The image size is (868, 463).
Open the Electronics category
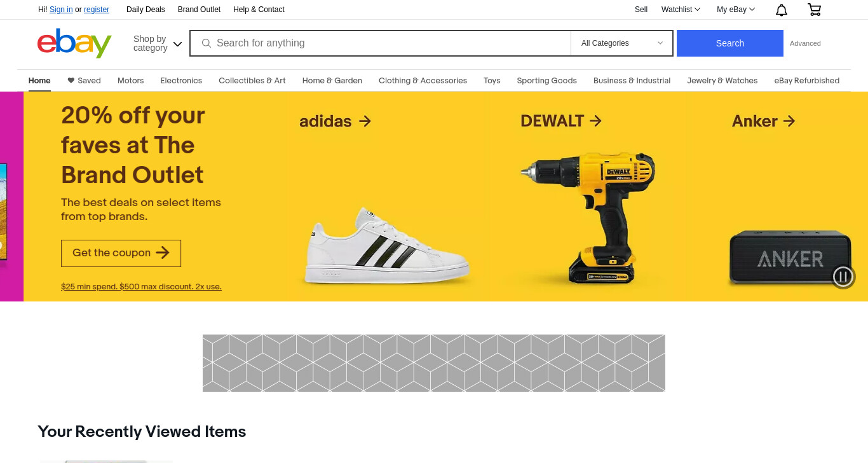click(181, 81)
